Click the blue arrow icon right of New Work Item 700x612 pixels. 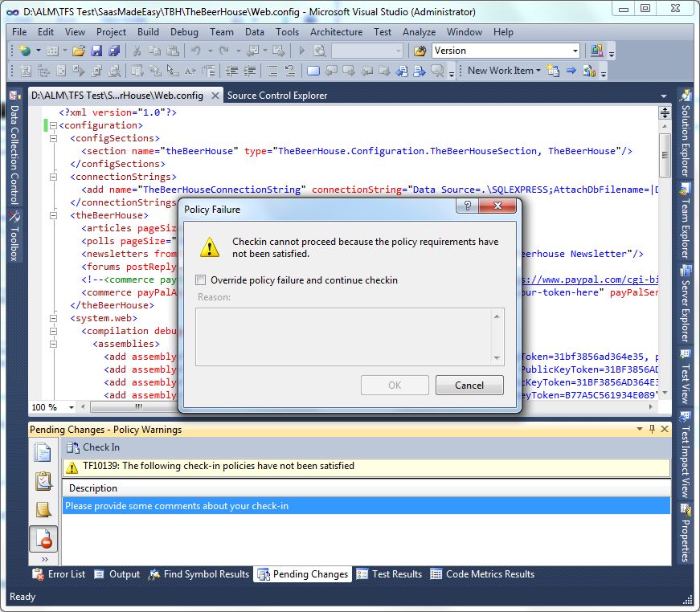(571, 71)
